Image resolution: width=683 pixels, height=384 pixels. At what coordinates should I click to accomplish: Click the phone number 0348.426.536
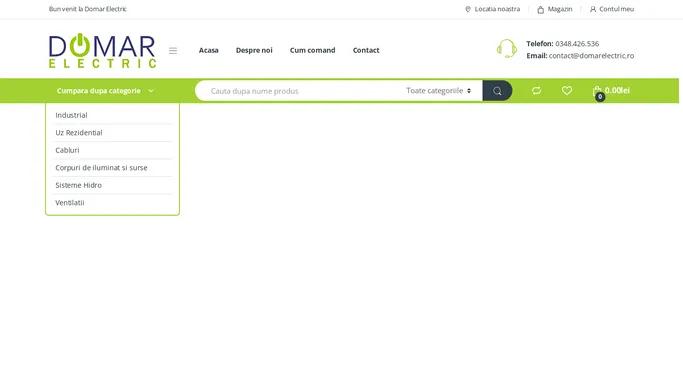(x=577, y=44)
